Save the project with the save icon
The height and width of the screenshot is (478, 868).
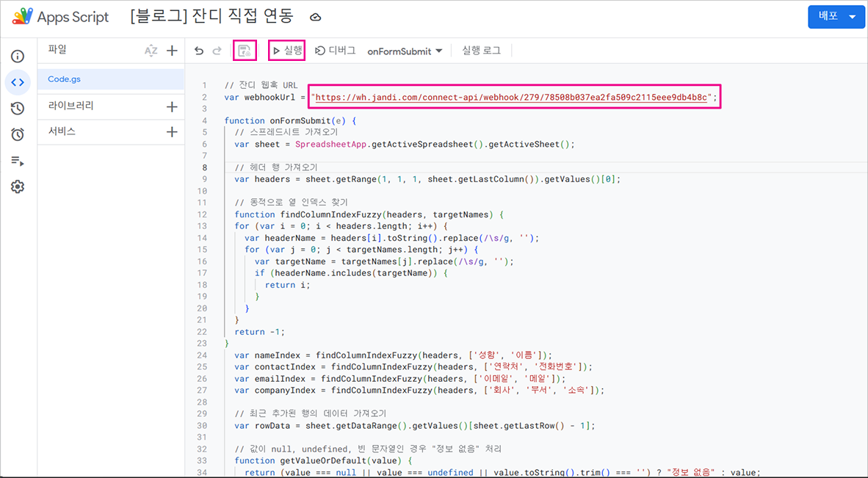tap(245, 51)
